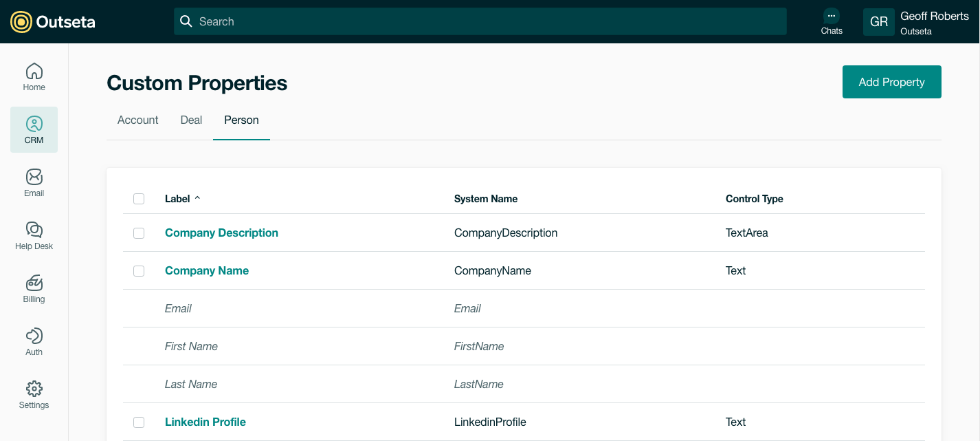Open Chats from the top bar

(x=831, y=21)
